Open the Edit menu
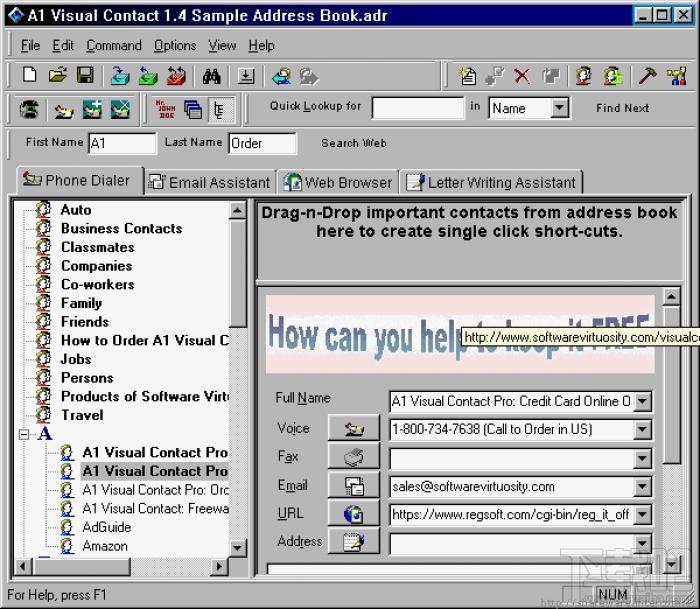700x609 pixels. coord(63,46)
